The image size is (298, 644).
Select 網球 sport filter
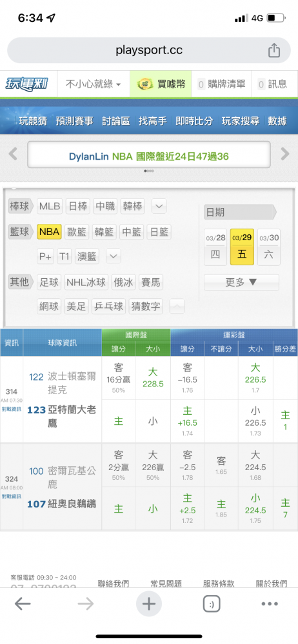49,307
